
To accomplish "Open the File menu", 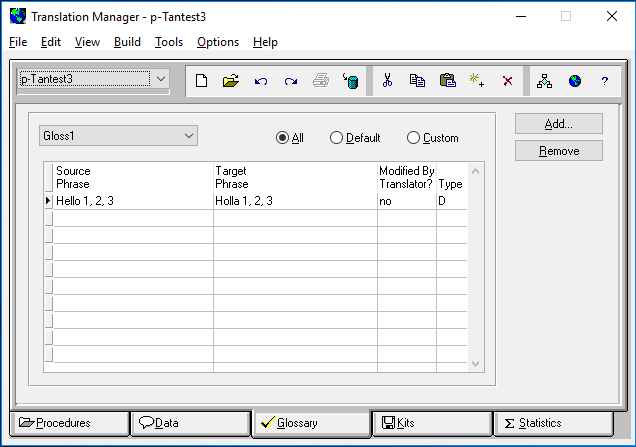I will tap(18, 42).
